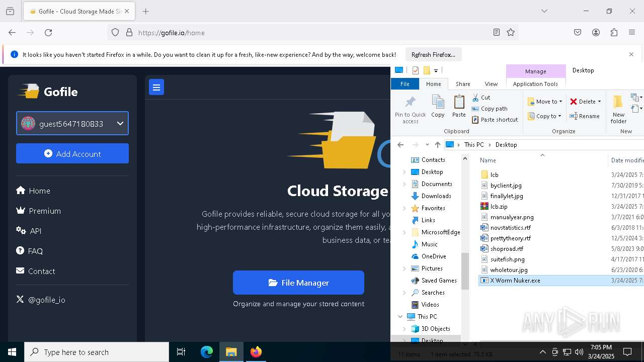List all Firefox tabs dropdown
This screenshot has width=644, height=362.
tap(544, 11)
